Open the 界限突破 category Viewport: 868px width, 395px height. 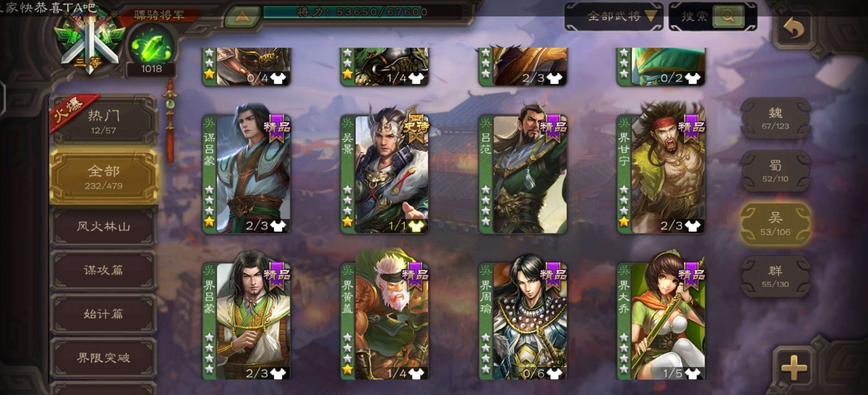pyautogui.click(x=104, y=358)
